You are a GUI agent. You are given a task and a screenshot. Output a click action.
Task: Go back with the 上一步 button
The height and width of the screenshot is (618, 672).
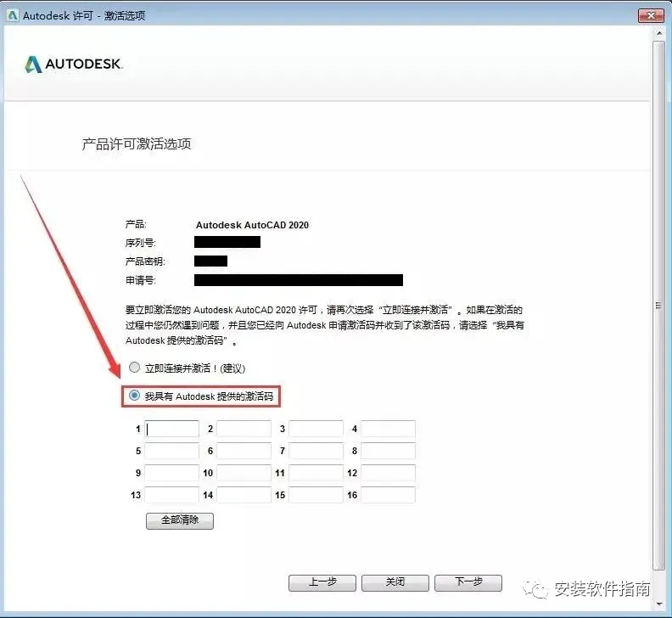pos(322,583)
